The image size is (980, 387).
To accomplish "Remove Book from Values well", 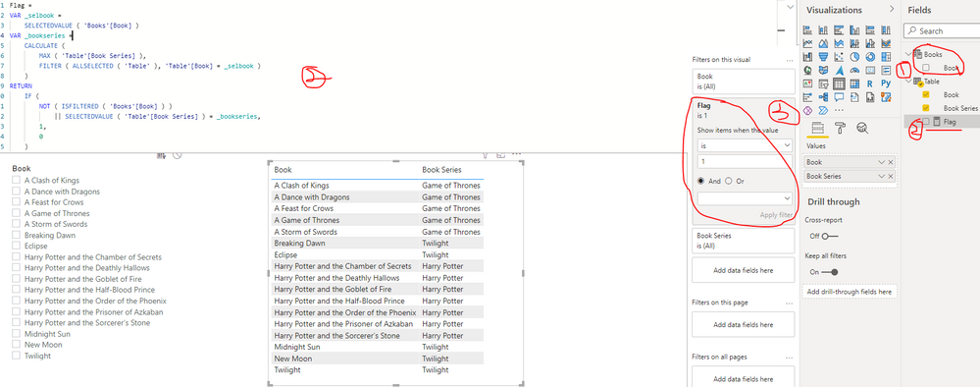I will click(891, 162).
